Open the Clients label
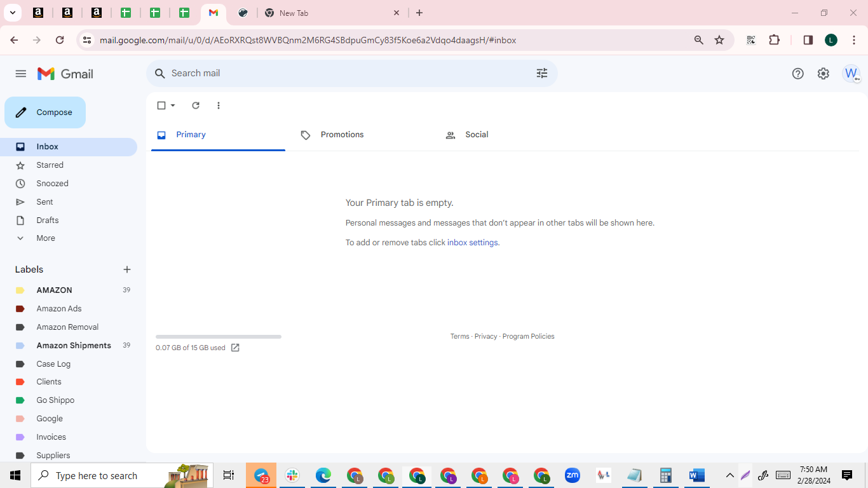 click(69, 382)
